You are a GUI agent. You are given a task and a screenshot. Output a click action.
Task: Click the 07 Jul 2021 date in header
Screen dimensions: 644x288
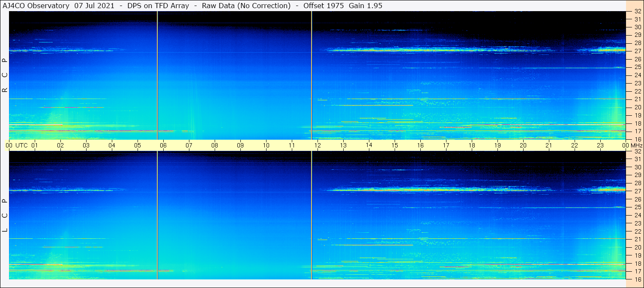click(x=94, y=6)
